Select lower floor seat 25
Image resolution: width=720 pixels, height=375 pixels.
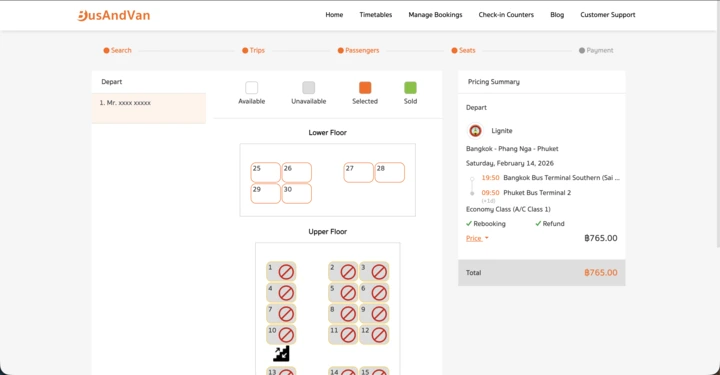point(265,172)
